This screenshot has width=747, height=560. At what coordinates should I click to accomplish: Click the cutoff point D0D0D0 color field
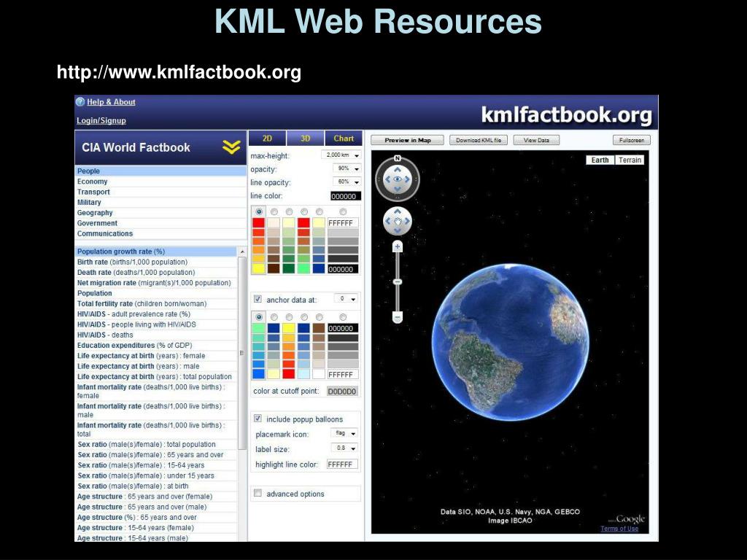[342, 392]
